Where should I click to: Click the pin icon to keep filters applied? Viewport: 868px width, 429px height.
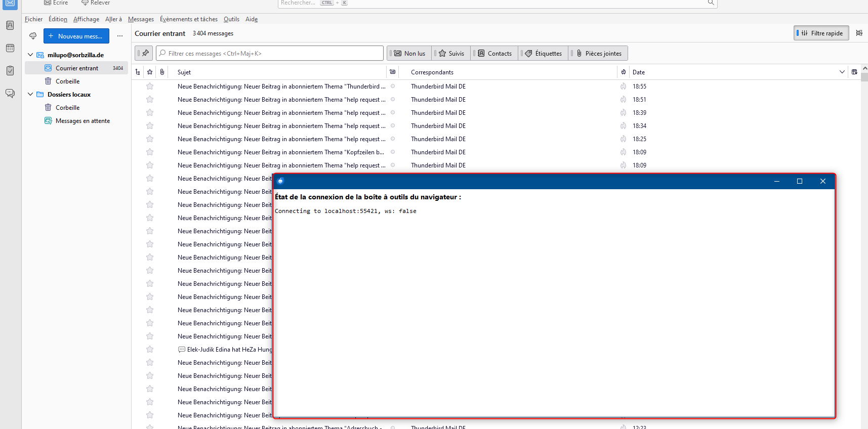tap(144, 53)
